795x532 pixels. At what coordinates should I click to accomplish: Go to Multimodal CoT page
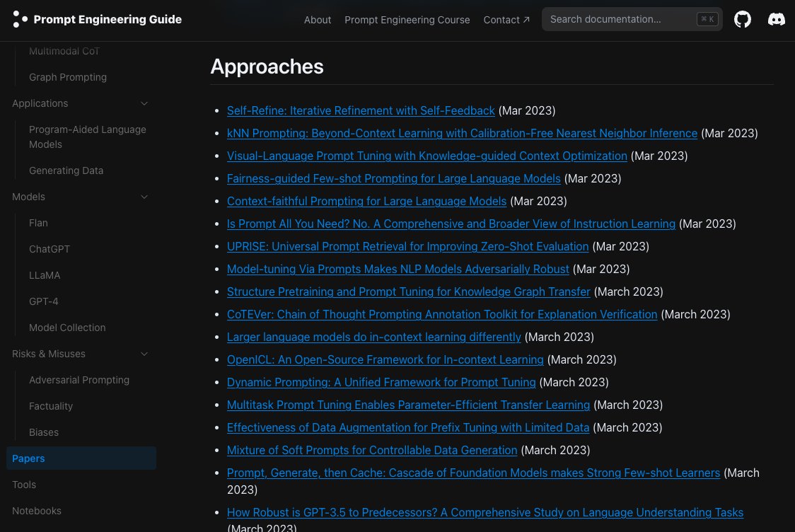tap(64, 51)
